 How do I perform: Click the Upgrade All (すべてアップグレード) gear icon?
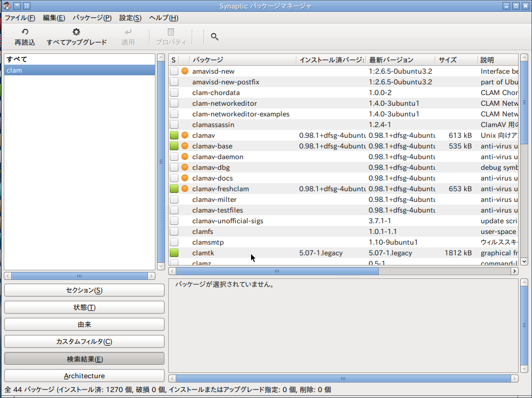tap(76, 32)
